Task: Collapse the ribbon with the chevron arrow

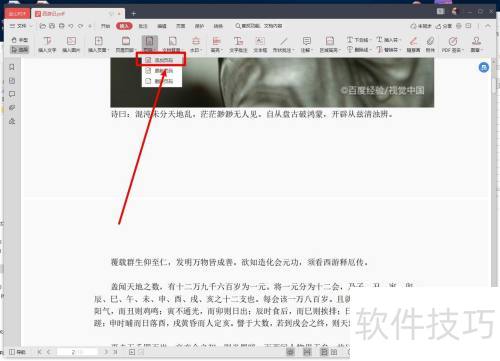Action: pyautogui.click(x=488, y=26)
